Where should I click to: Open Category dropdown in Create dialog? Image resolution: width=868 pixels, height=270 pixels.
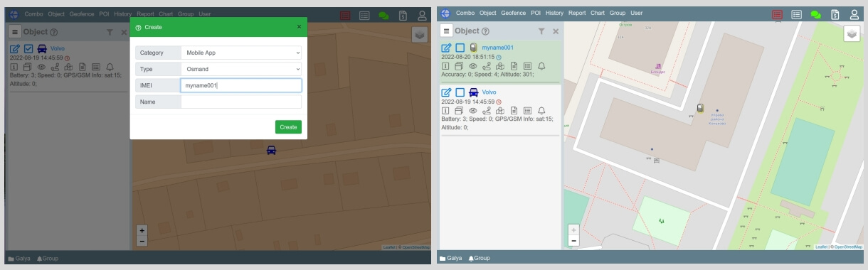(x=241, y=53)
